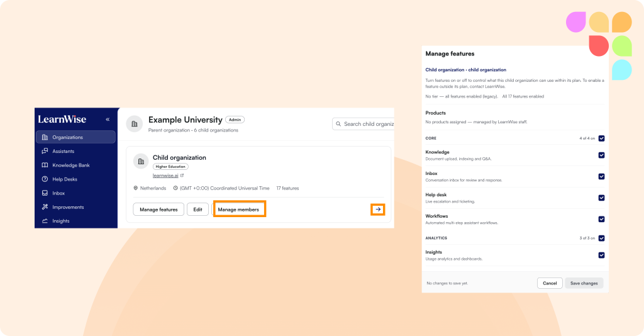Click the Manage features button

(158, 210)
